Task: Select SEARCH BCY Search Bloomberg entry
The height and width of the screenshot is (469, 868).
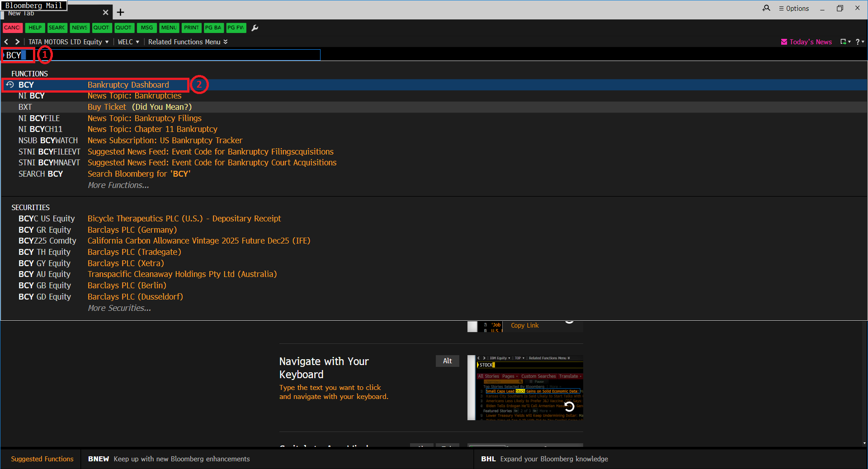Action: click(434, 174)
